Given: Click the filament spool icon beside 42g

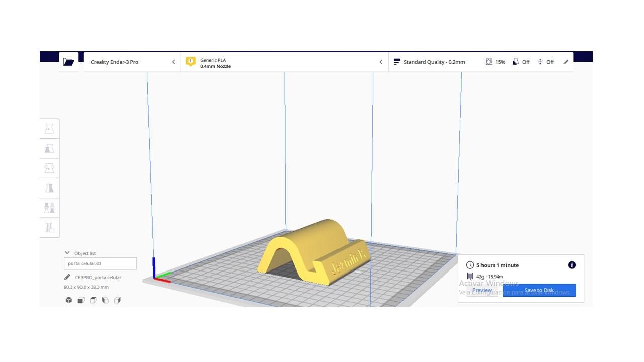Looking at the screenshot, I should 470,276.
